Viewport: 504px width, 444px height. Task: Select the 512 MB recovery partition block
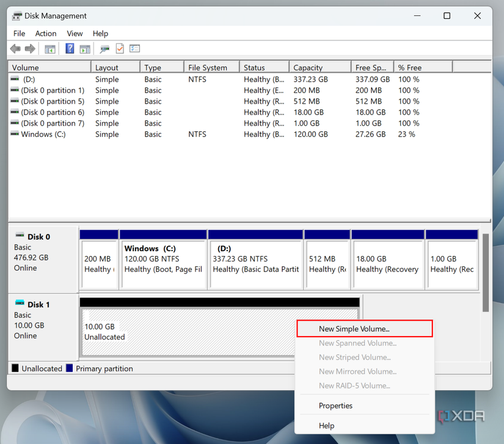[327, 260]
